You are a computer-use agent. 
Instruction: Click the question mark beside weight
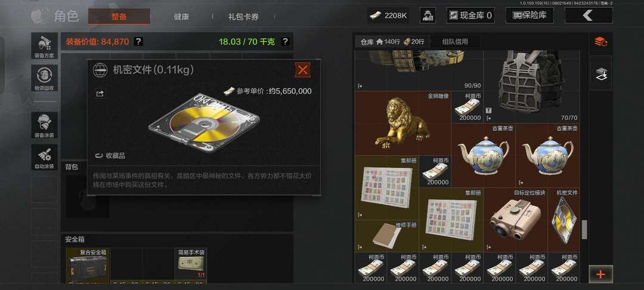tap(286, 42)
